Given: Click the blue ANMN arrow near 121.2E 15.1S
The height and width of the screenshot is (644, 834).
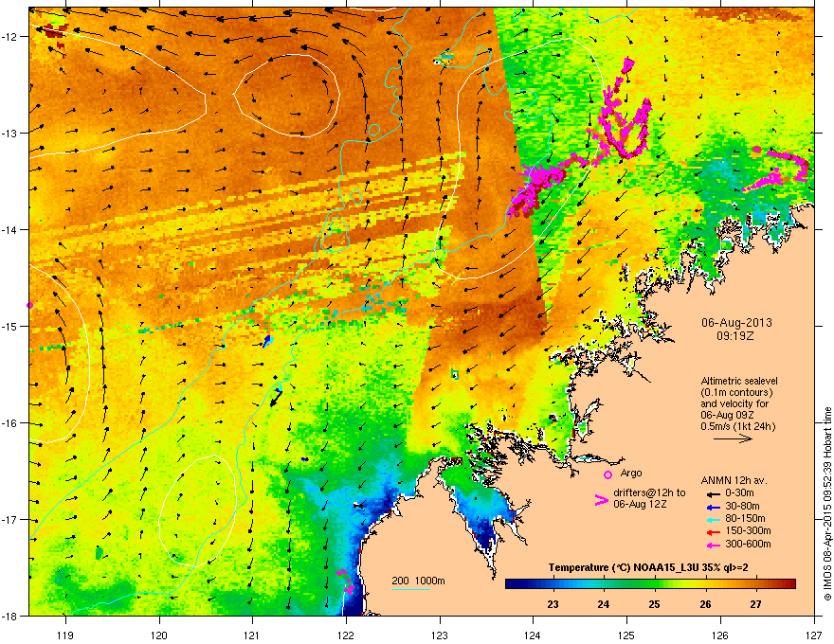Looking at the screenshot, I should click(x=267, y=341).
